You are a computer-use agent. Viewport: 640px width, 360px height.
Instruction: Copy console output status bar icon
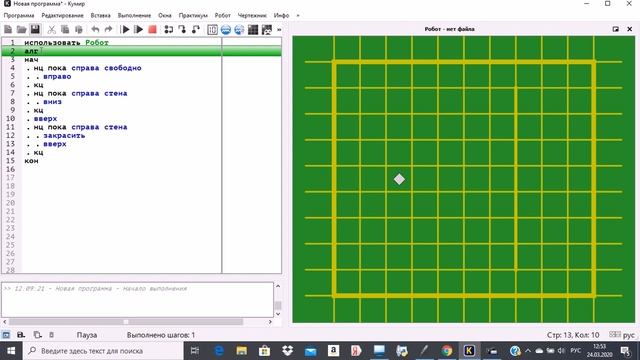(37, 335)
